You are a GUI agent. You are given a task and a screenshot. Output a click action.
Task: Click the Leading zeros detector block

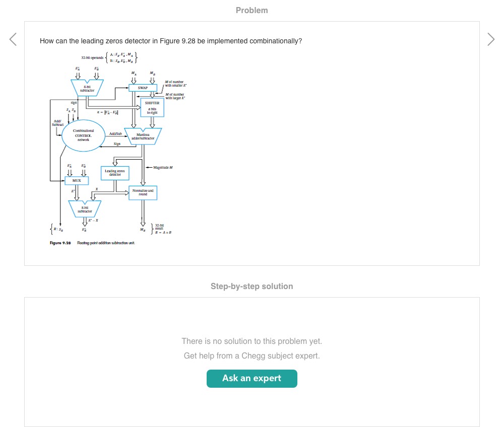pyautogui.click(x=114, y=173)
